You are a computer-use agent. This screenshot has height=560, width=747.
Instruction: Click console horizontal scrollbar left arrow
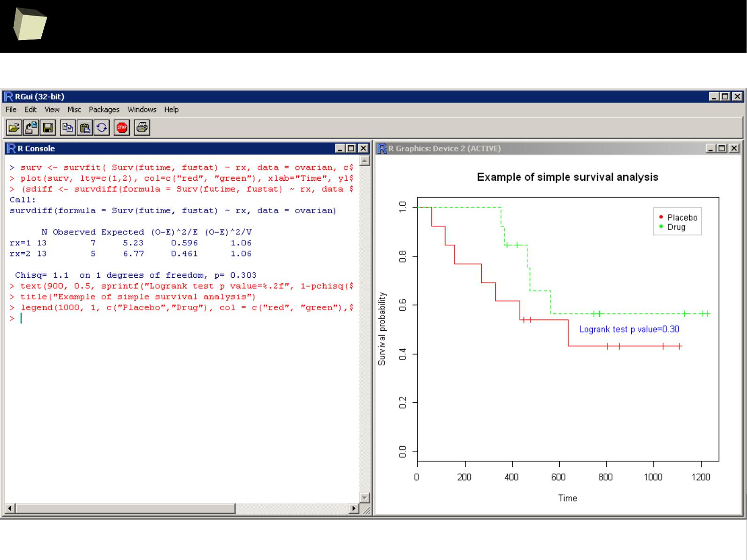click(10, 508)
